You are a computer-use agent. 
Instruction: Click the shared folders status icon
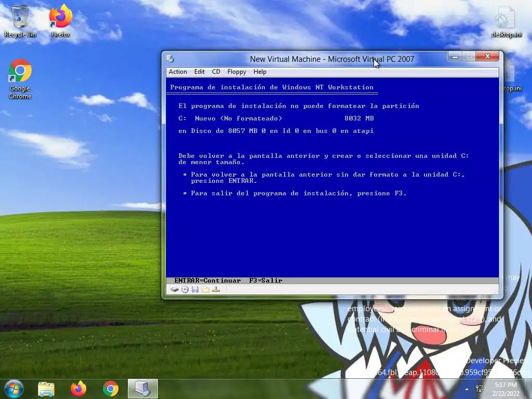pos(205,289)
